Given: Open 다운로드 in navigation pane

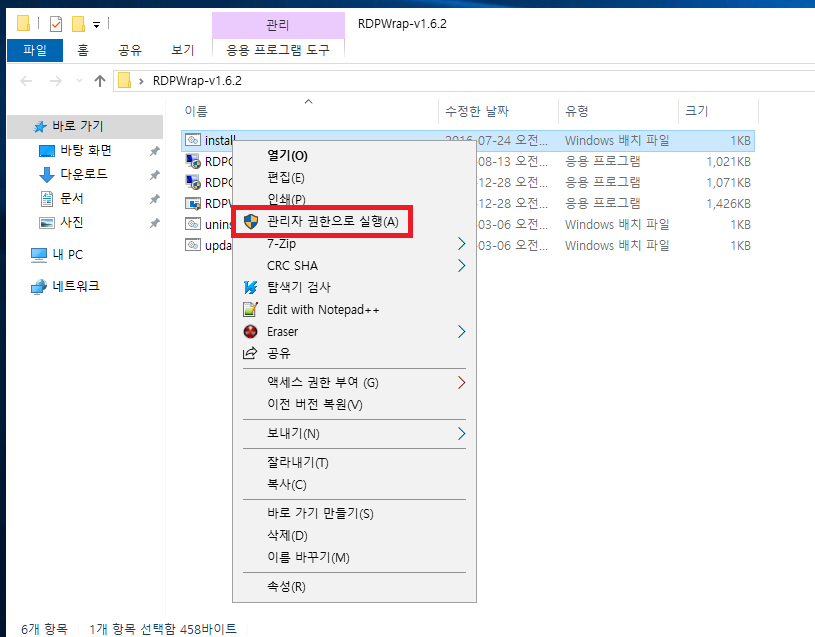Looking at the screenshot, I should tap(84, 174).
